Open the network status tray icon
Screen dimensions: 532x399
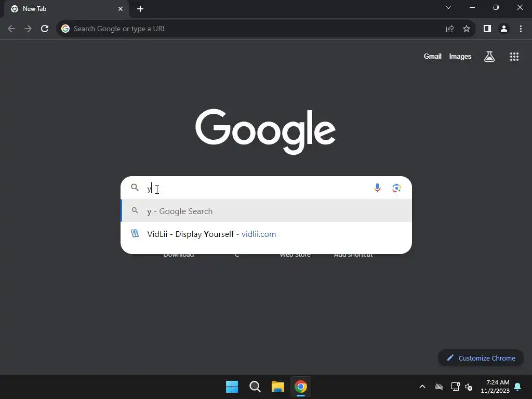455,387
